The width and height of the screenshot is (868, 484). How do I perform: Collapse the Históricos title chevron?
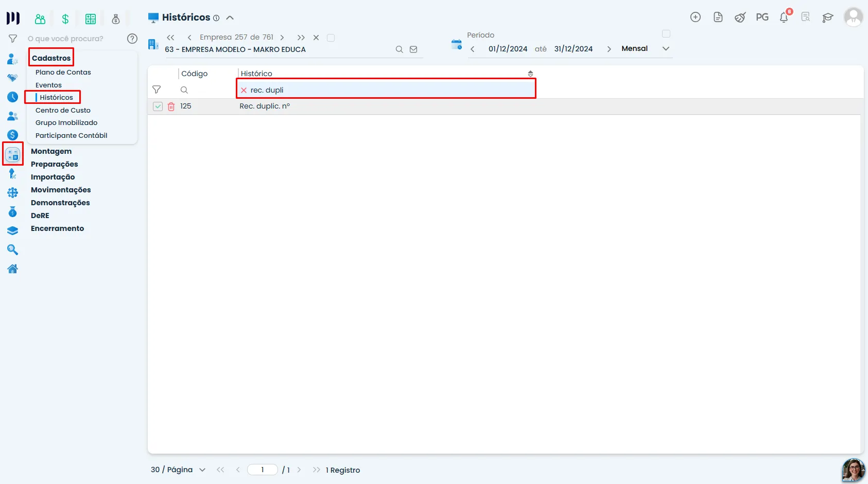[230, 17]
